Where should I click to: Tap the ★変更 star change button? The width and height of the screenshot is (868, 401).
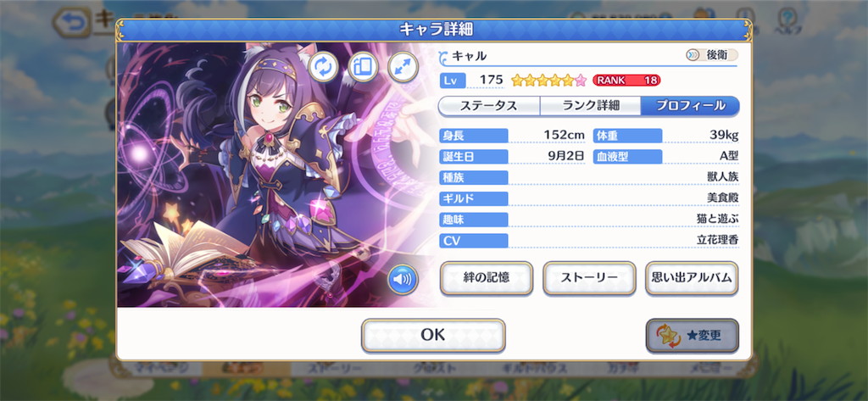point(692,335)
